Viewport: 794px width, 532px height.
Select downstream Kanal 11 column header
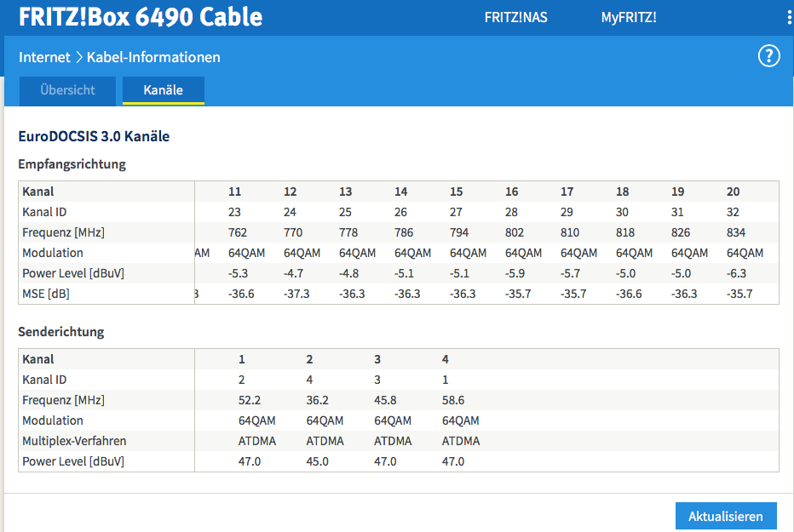coord(235,192)
